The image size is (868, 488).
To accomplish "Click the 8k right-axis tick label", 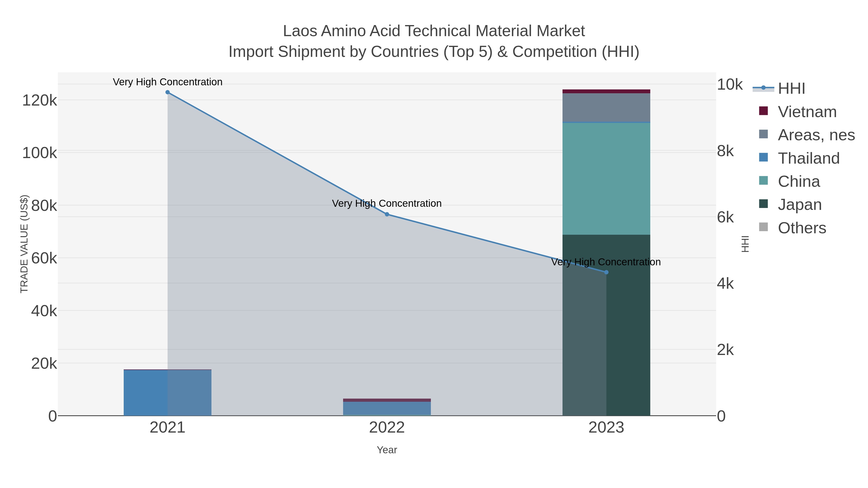I will [725, 151].
